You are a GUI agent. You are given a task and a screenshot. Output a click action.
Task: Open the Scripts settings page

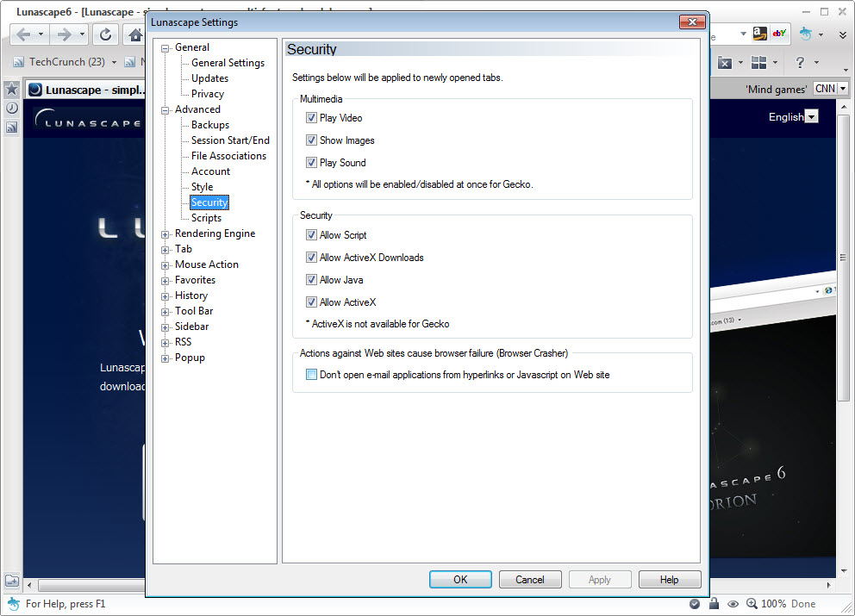click(x=206, y=218)
